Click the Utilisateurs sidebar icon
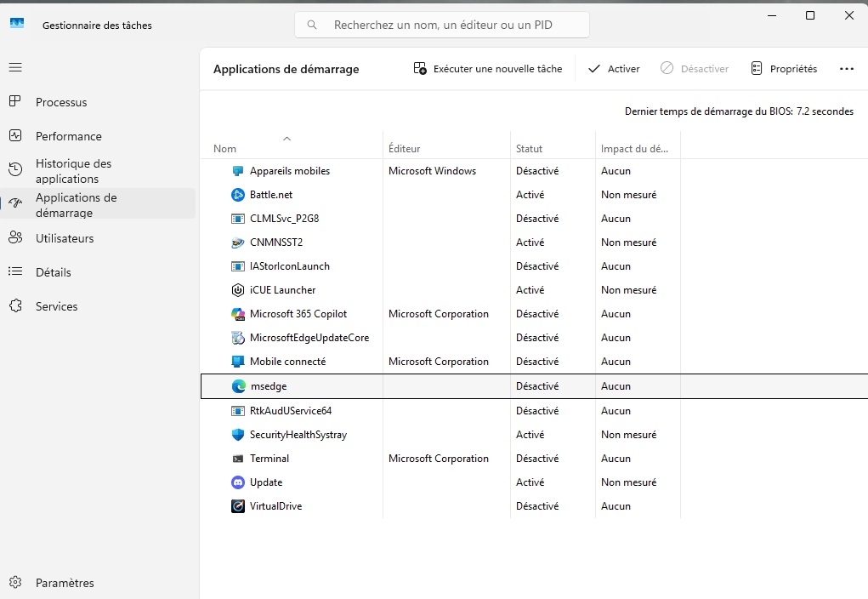Viewport: 868px width, 599px height. coord(15,237)
